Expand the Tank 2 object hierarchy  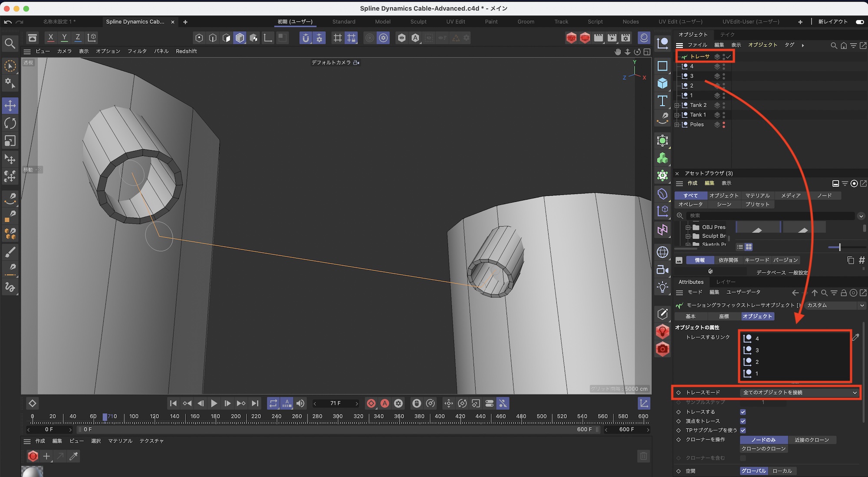[677, 105]
